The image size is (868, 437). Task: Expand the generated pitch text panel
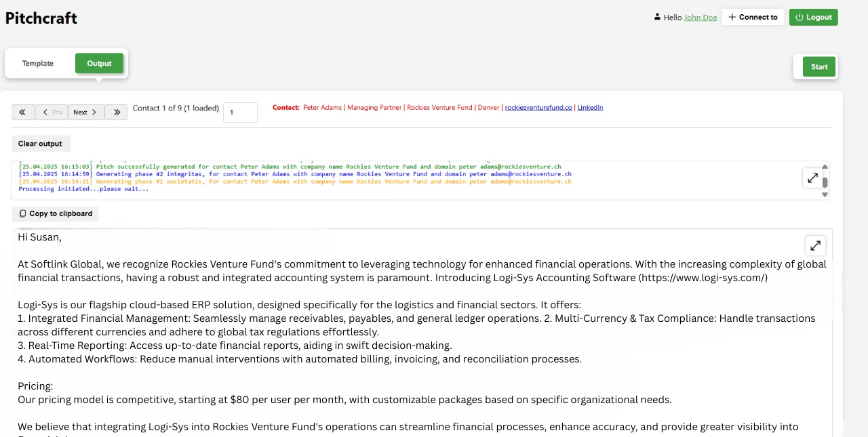coord(815,245)
